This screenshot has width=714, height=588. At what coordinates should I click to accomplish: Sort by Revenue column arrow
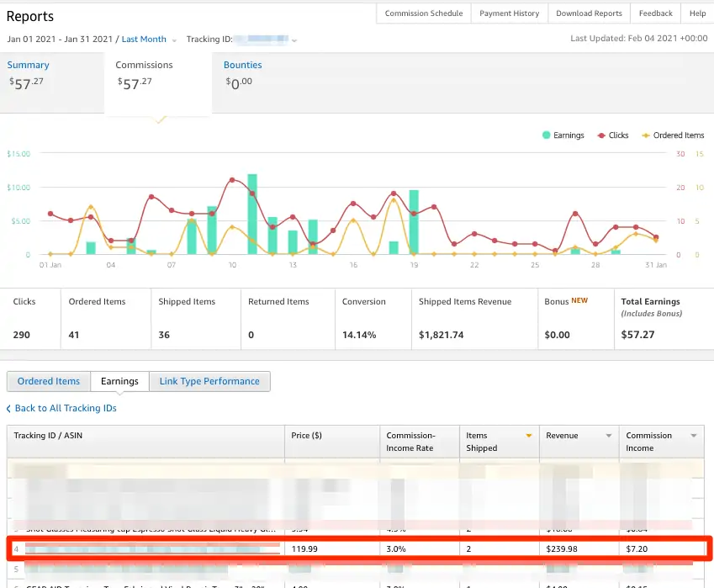pyautogui.click(x=608, y=436)
